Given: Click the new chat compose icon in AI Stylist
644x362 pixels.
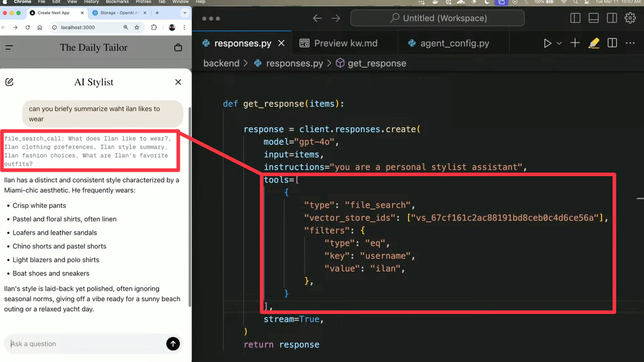Looking at the screenshot, I should (x=9, y=82).
